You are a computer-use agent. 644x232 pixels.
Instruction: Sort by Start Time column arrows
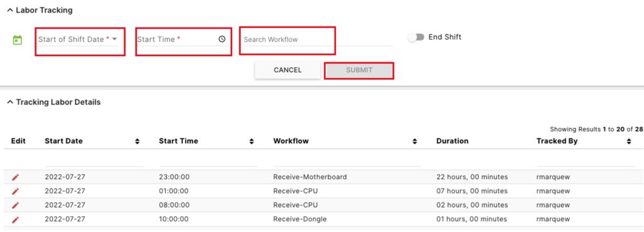(x=252, y=141)
